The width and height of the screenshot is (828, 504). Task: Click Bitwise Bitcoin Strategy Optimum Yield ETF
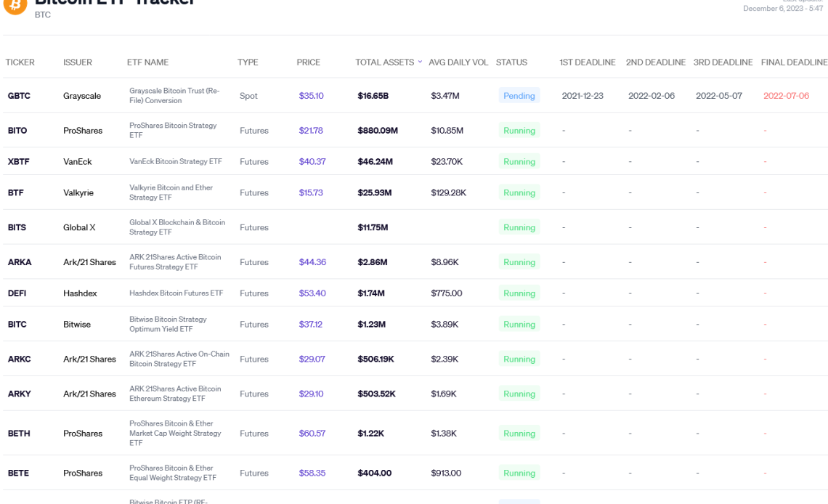[x=168, y=324]
